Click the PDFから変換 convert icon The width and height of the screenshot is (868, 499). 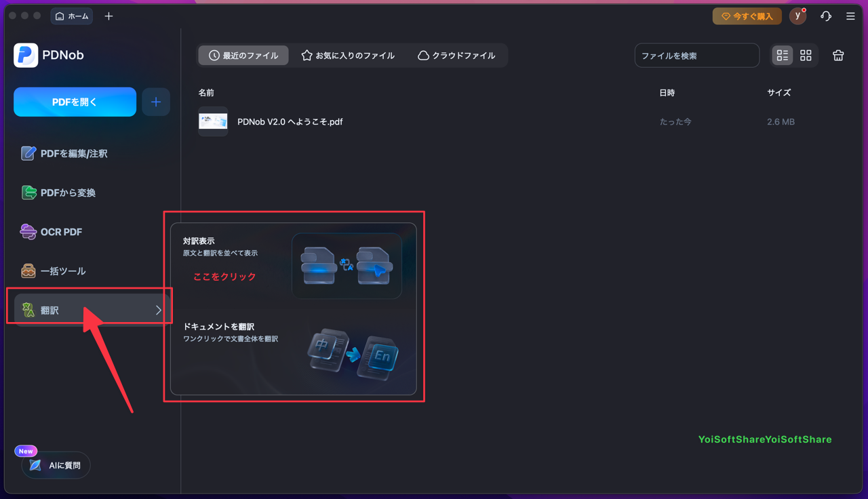[x=28, y=193]
